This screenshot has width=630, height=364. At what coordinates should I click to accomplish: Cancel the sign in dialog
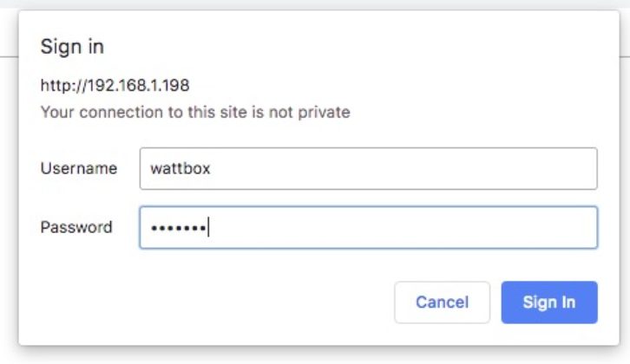(442, 302)
